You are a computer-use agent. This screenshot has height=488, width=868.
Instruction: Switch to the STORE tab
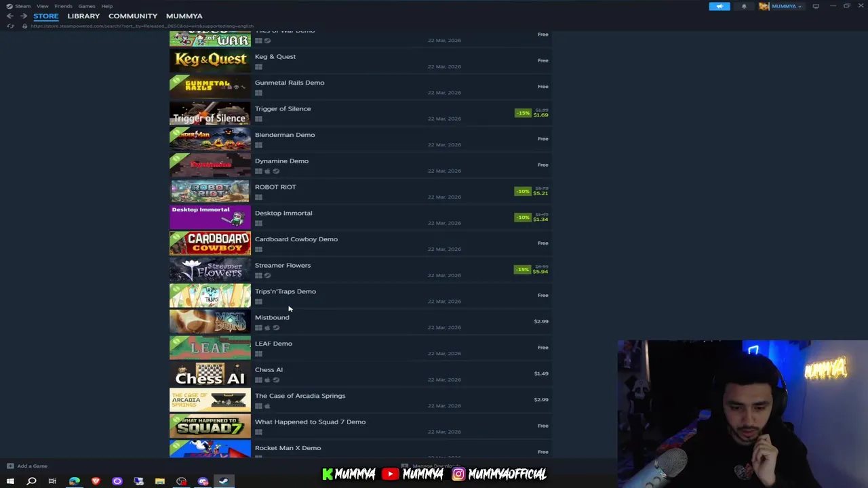click(x=46, y=16)
